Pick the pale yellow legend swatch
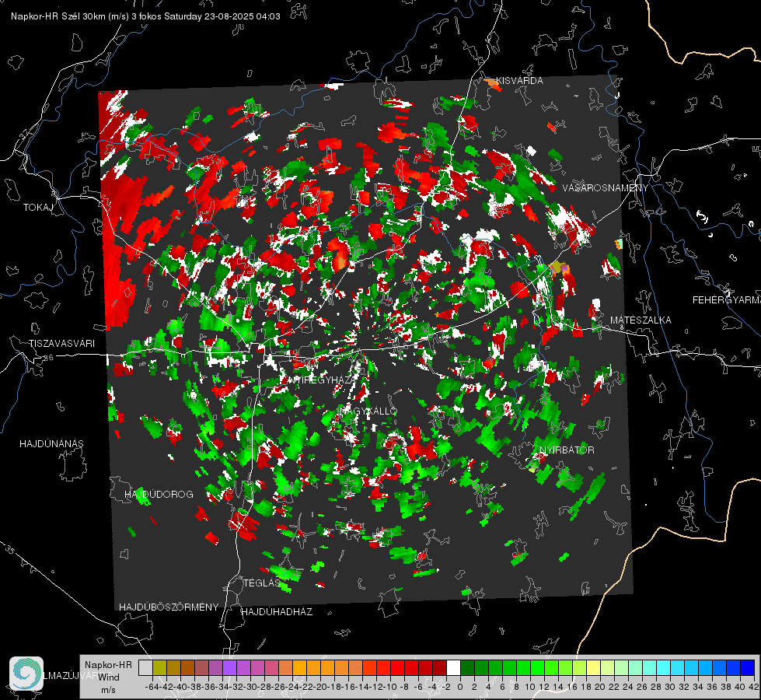The height and width of the screenshot is (700, 761). [593, 668]
